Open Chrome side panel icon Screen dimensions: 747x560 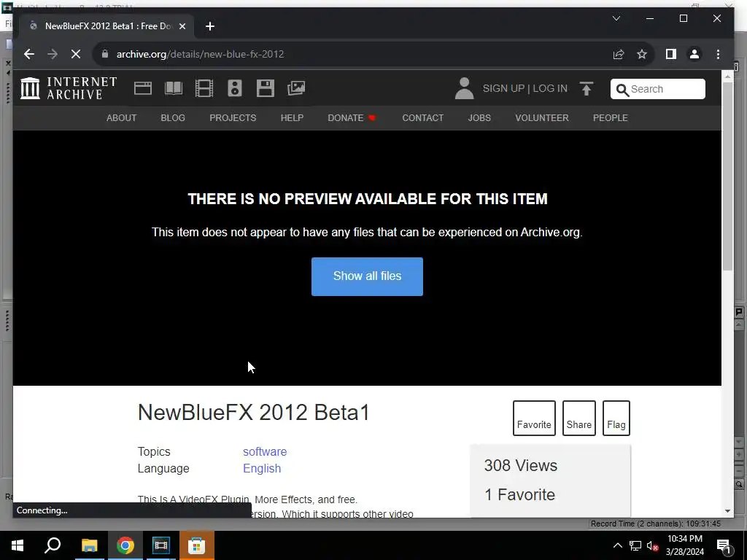tap(671, 54)
